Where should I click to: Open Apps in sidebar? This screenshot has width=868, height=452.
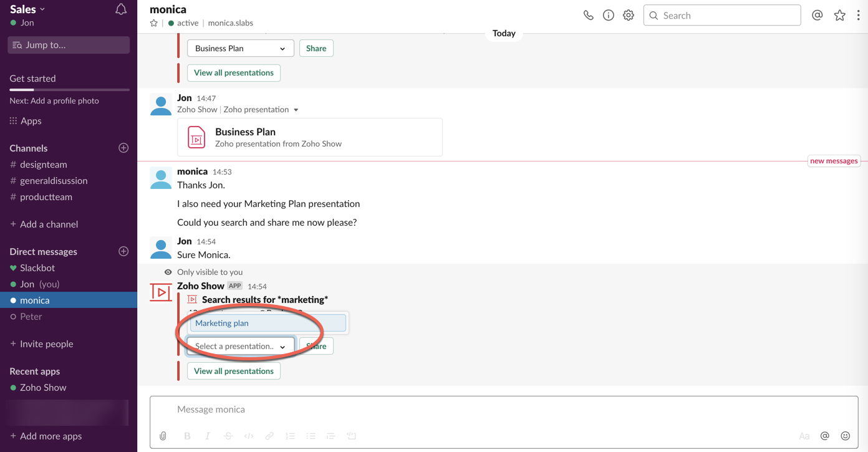25,120
